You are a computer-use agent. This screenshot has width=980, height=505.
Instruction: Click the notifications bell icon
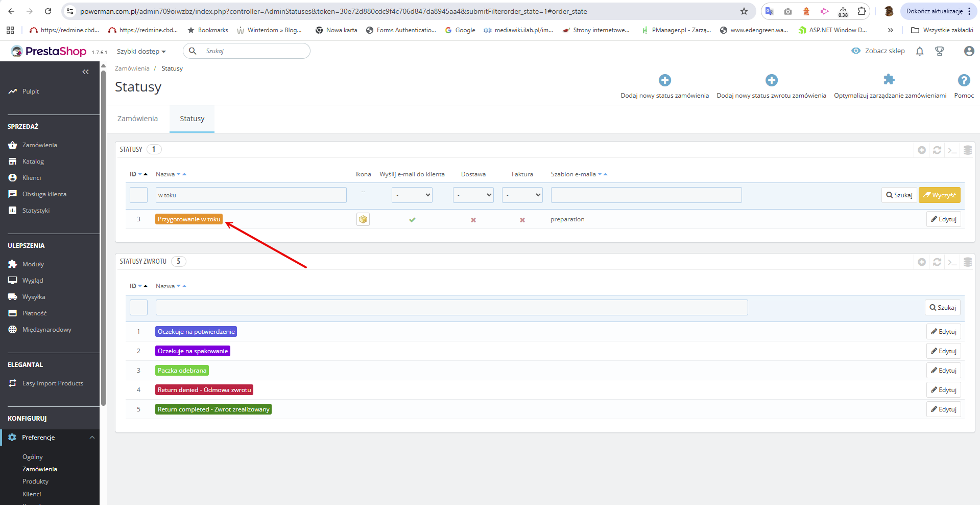click(920, 51)
